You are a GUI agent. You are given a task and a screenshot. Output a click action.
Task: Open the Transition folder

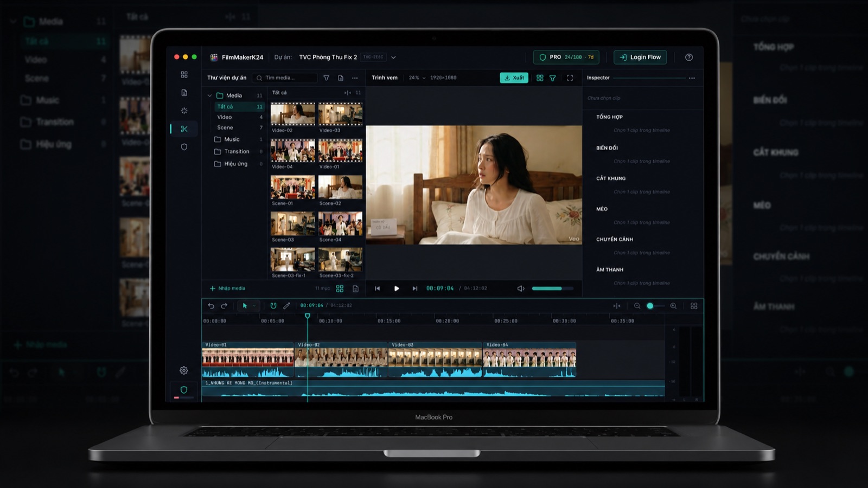[238, 152]
